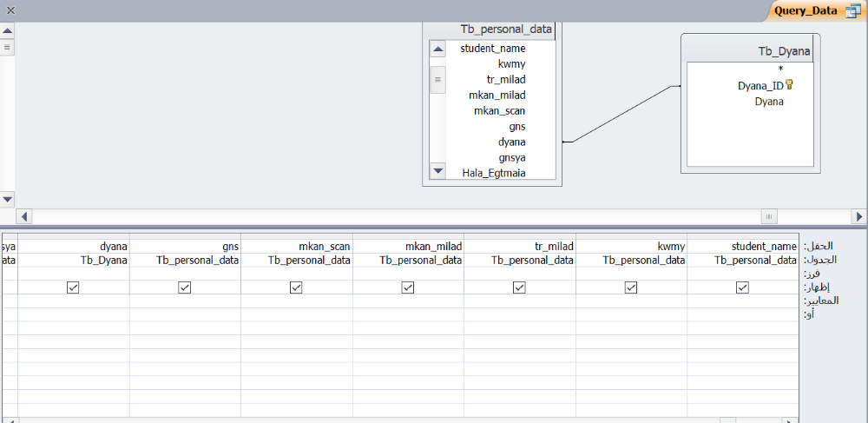Uncheck Show box for gns column
Image resolution: width=868 pixels, height=423 pixels.
[184, 288]
